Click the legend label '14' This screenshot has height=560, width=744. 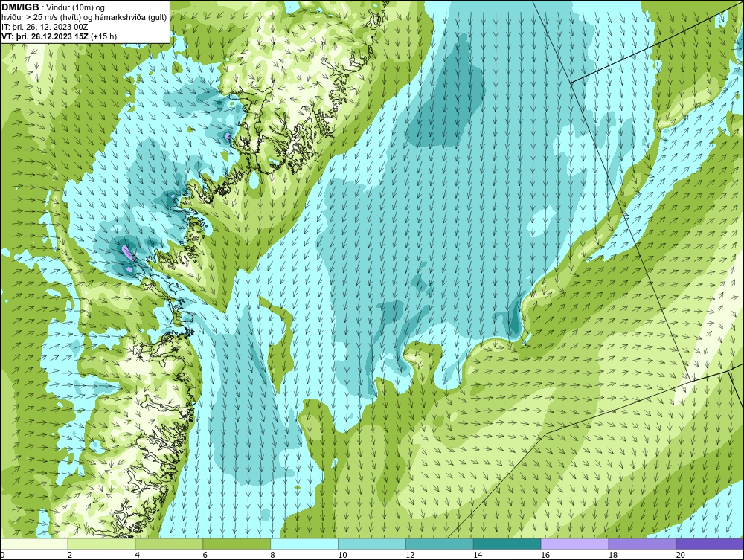tap(478, 555)
